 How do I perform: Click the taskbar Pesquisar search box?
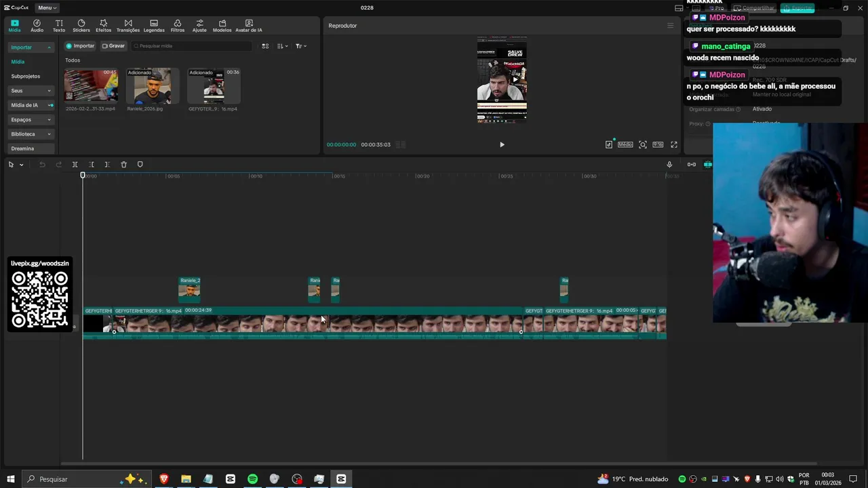(x=87, y=479)
